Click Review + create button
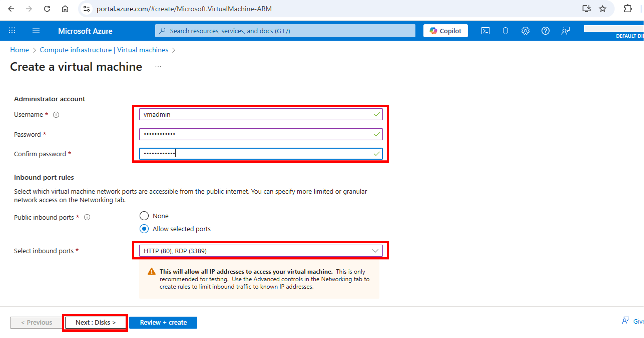The width and height of the screenshot is (644, 338). [163, 322]
